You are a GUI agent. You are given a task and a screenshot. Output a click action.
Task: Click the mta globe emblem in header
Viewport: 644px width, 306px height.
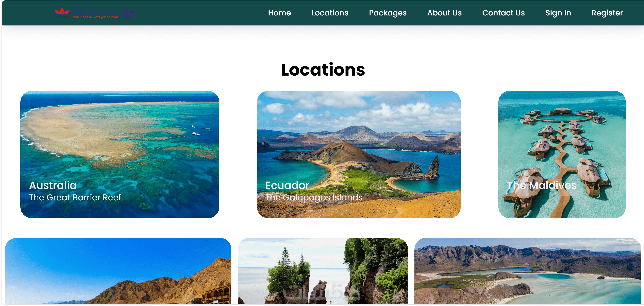click(x=127, y=13)
